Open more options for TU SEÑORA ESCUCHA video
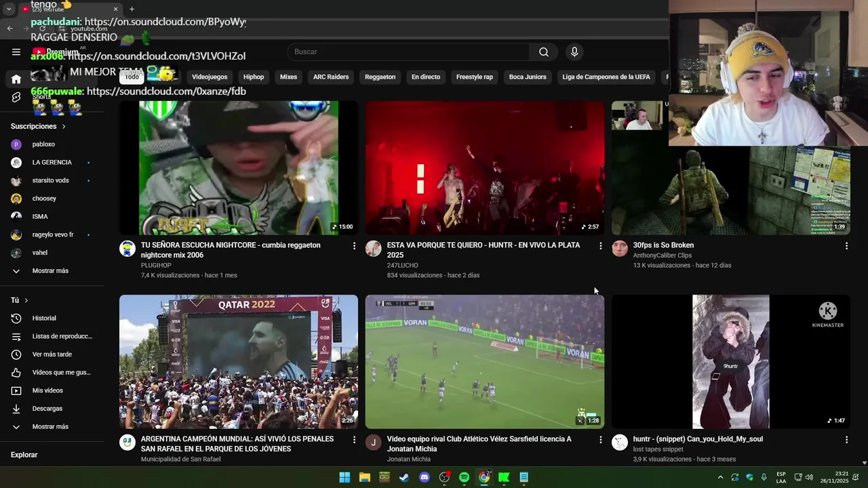868x488 pixels. point(354,246)
